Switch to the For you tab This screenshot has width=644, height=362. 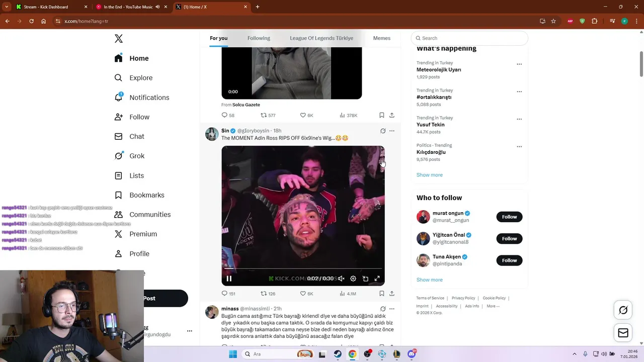pos(218,38)
